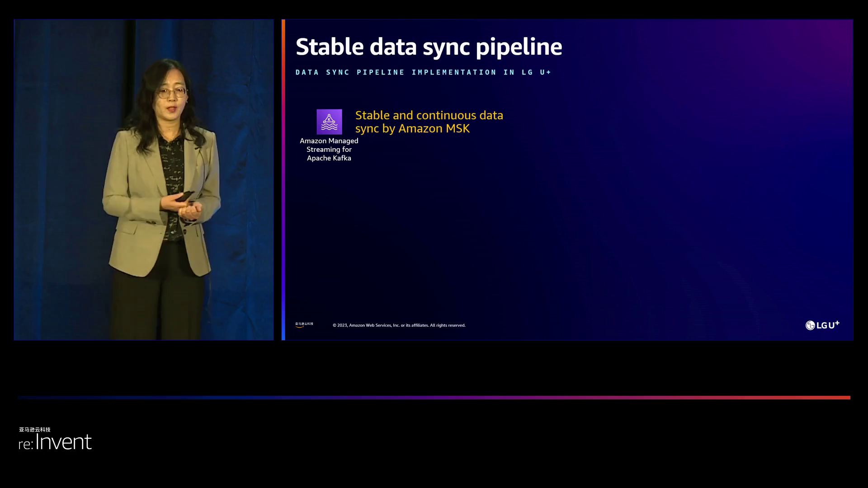Select the 'Stable data sync pipeline' title
Image resolution: width=868 pixels, height=488 pixels.
coord(429,47)
